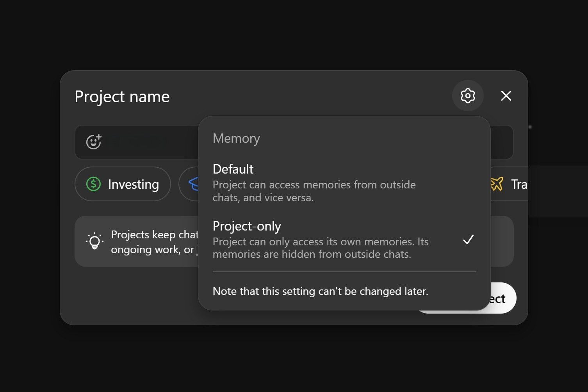Click the blue graduation cap icon
This screenshot has width=588, height=392.
pos(193,184)
